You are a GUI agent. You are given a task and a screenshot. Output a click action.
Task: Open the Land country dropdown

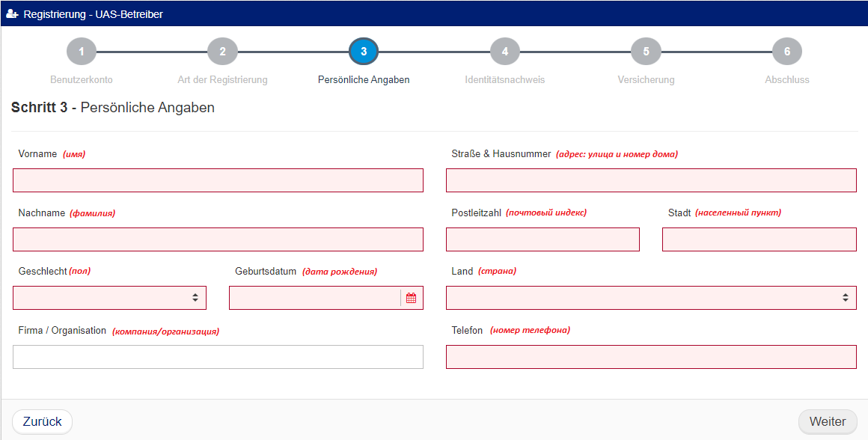tap(651, 298)
